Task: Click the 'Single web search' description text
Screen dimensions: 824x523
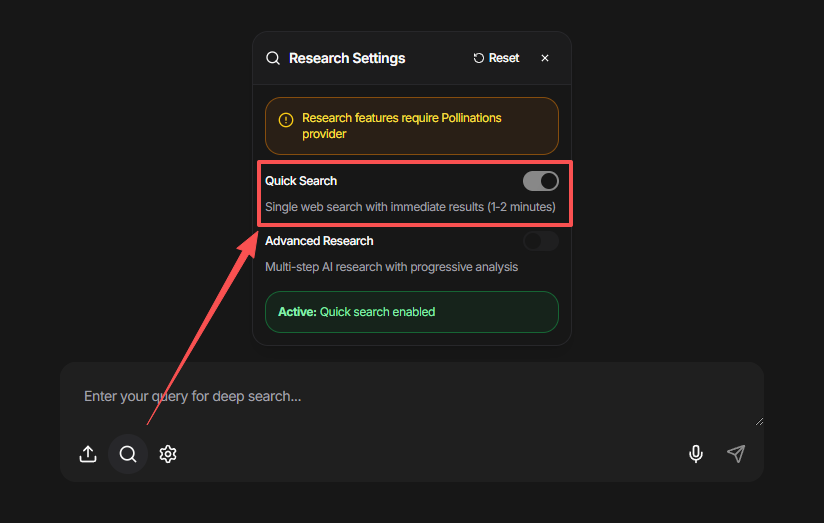Action: tap(410, 207)
